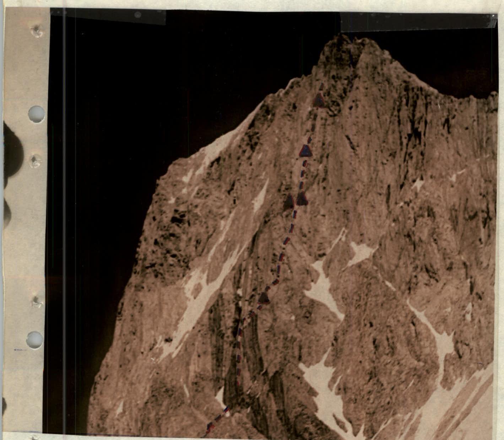
Task: Click the second triangle marker from the top
Action: (x=306, y=151)
